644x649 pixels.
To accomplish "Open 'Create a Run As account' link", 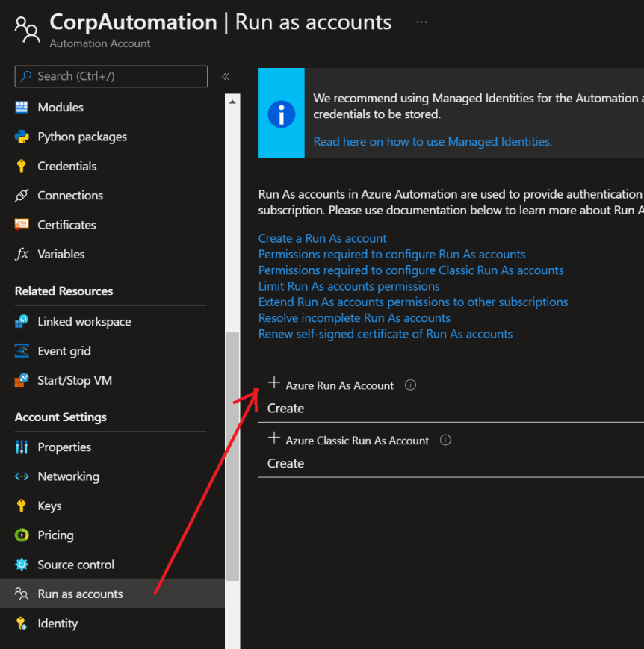I will (322, 238).
